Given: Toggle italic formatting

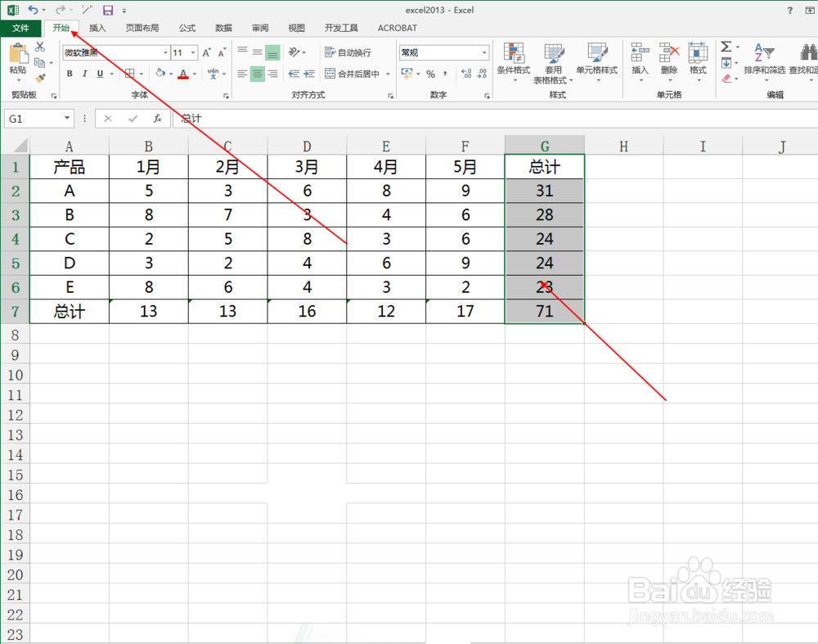Looking at the screenshot, I should pyautogui.click(x=85, y=73).
